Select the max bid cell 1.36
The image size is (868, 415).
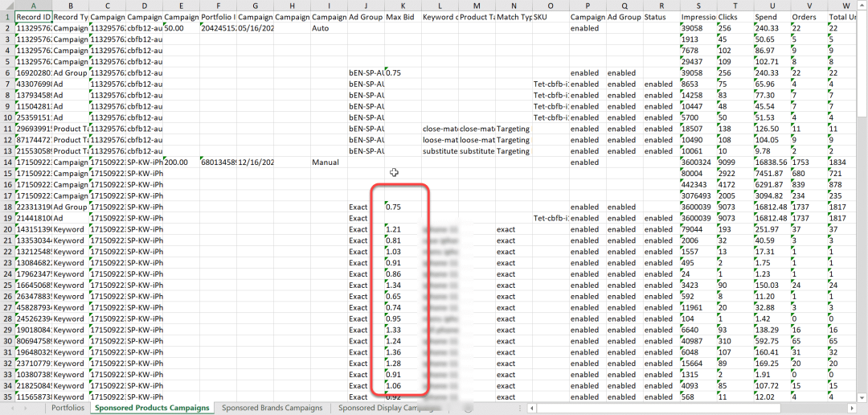click(x=403, y=351)
